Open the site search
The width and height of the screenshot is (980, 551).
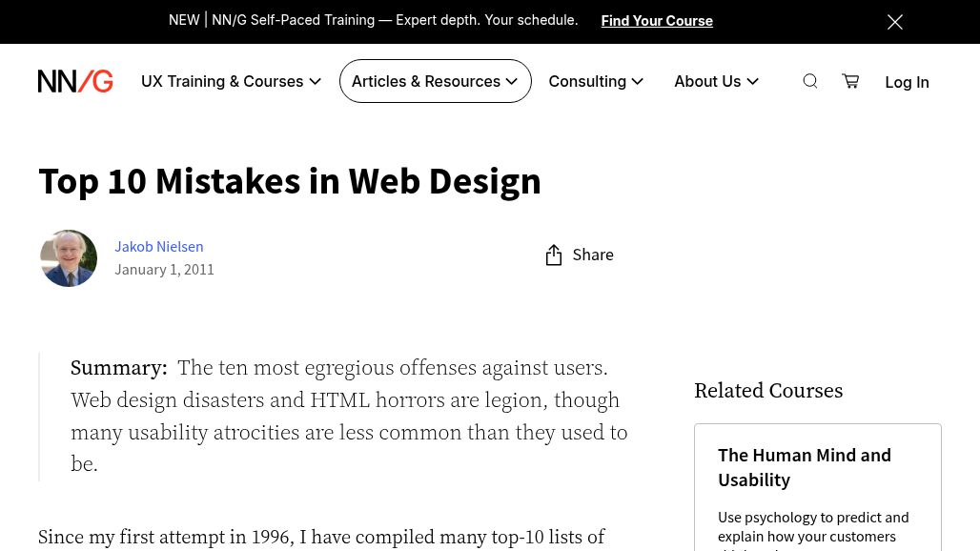click(809, 81)
